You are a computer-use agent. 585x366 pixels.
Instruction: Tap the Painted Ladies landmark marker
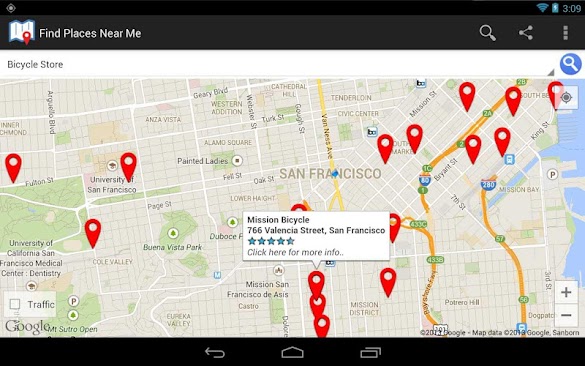point(237,161)
